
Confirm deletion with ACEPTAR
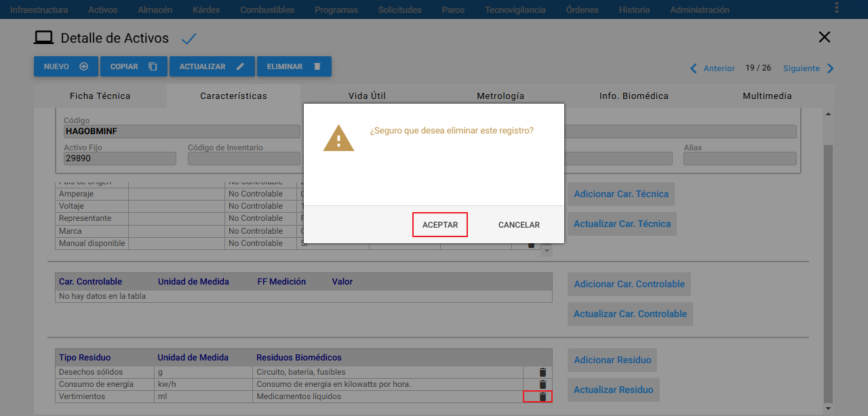440,225
